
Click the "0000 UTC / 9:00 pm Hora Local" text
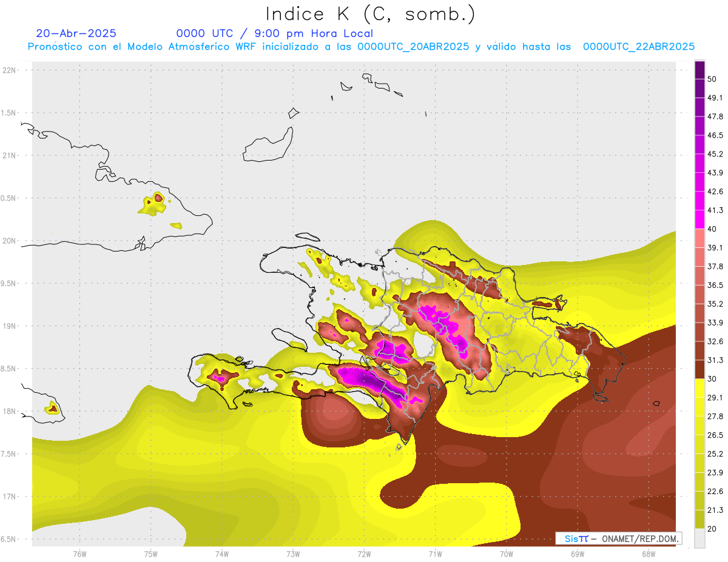point(275,33)
